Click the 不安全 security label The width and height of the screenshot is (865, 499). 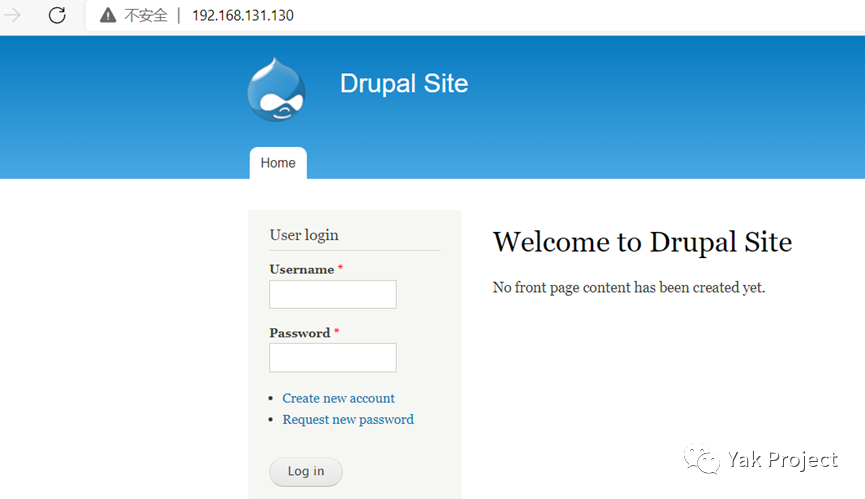146,15
